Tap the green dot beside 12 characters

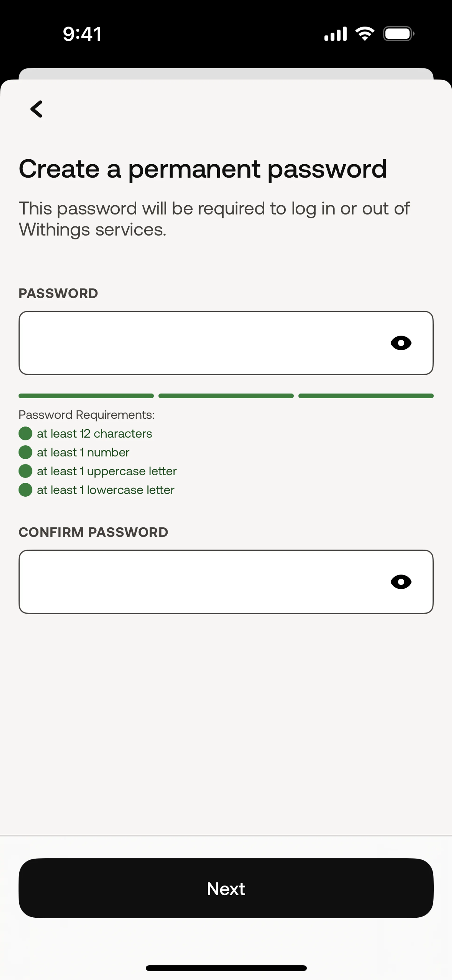pyautogui.click(x=25, y=433)
